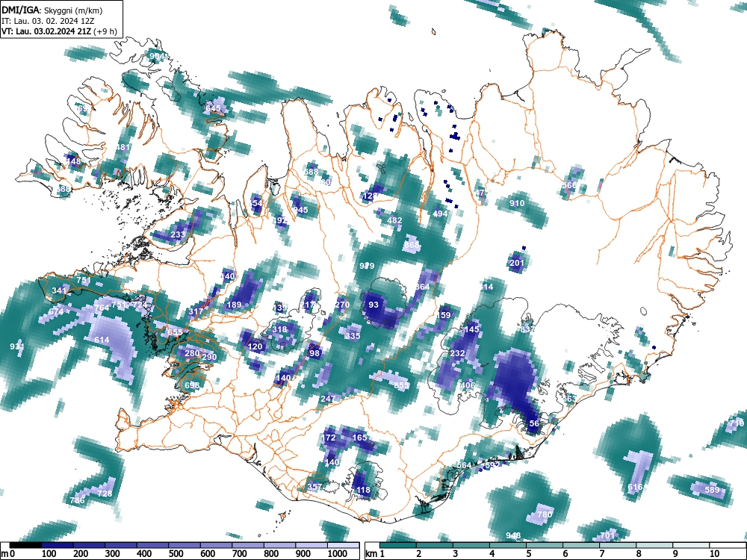Click the 'km 1' label on kilometer legend
747x560 pixels.
[376, 553]
